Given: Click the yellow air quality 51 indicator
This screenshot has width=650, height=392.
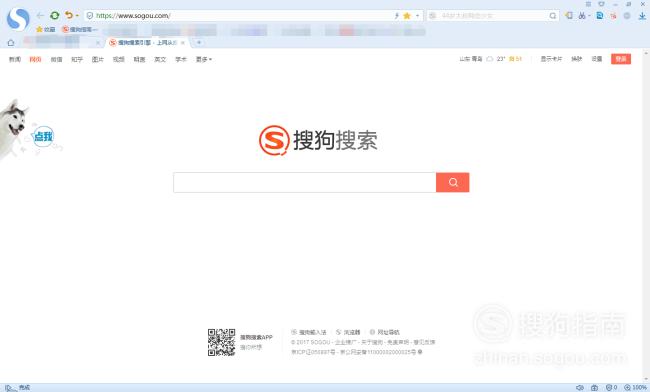Looking at the screenshot, I should pos(515,59).
